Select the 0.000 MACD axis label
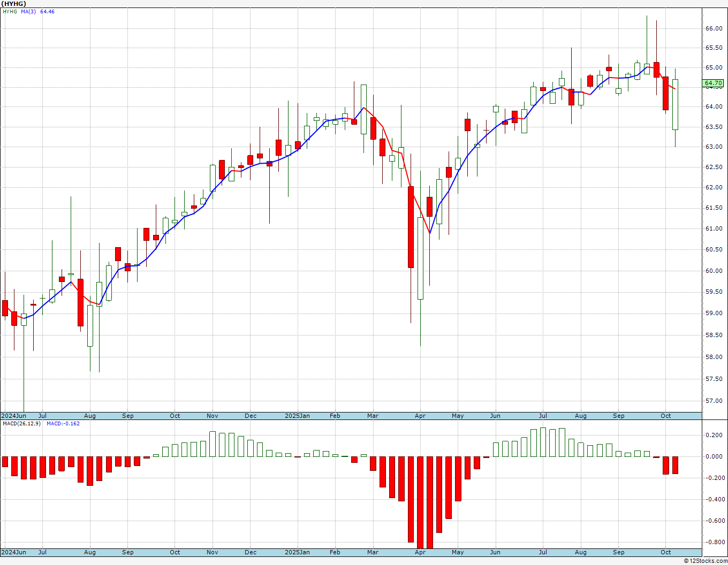This screenshot has height=565, width=728. click(x=715, y=457)
